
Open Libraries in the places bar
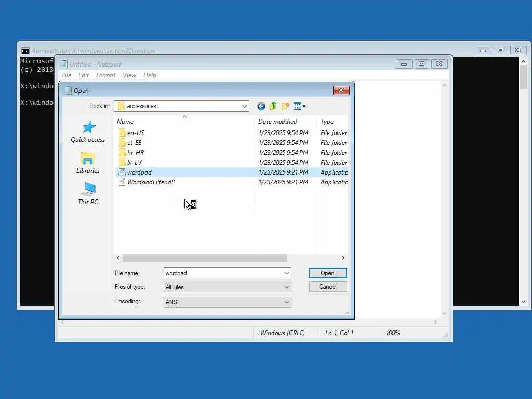(88, 163)
